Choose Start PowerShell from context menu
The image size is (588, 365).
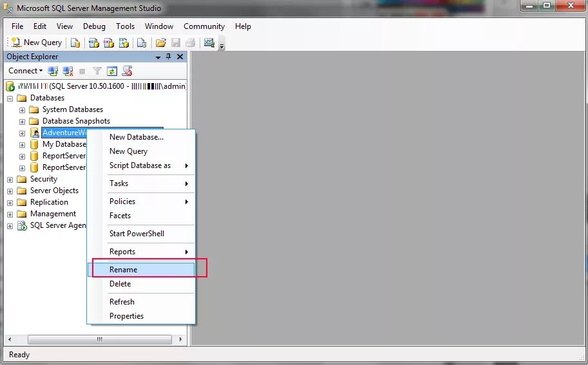pyautogui.click(x=141, y=234)
